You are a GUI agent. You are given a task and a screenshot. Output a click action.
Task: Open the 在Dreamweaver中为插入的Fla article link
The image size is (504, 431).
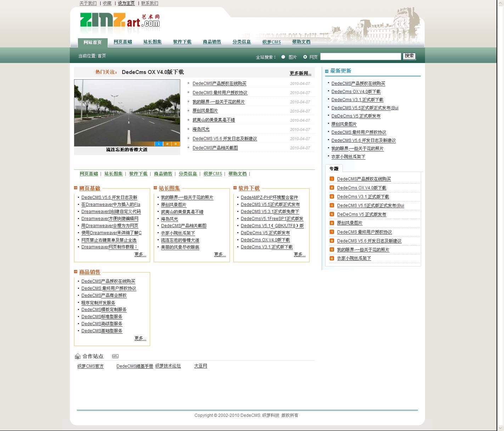click(x=111, y=205)
